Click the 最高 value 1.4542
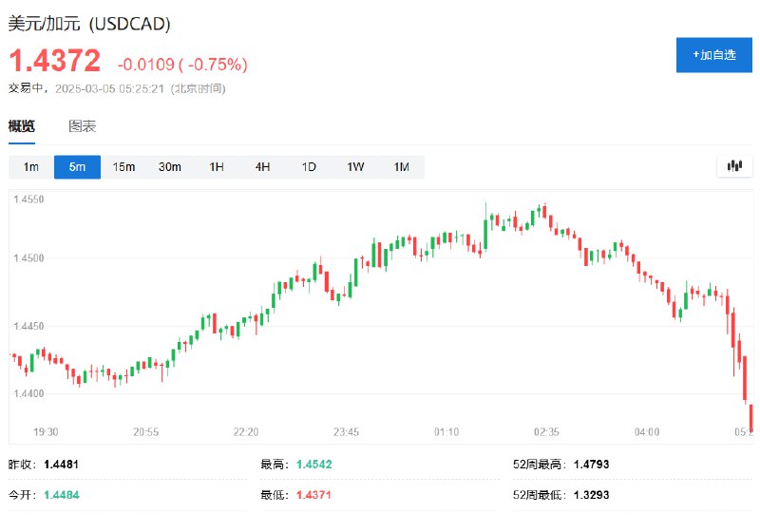This screenshot has width=760, height=532. [x=314, y=465]
